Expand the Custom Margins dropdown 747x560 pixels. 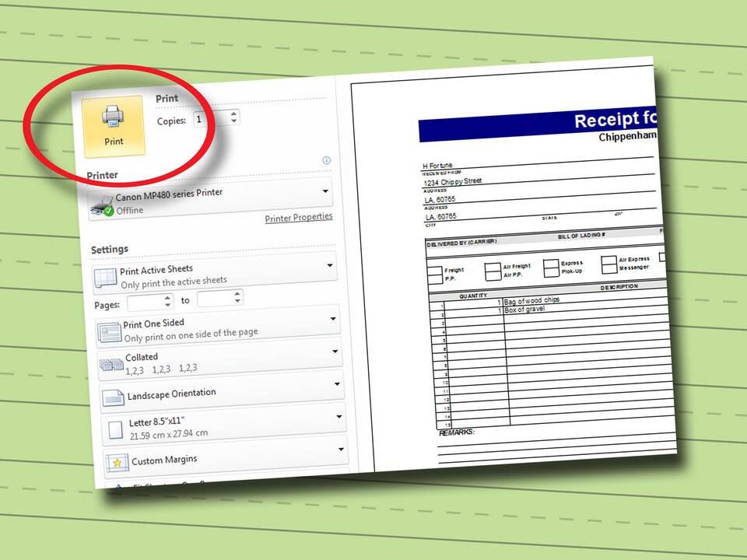coord(341,449)
